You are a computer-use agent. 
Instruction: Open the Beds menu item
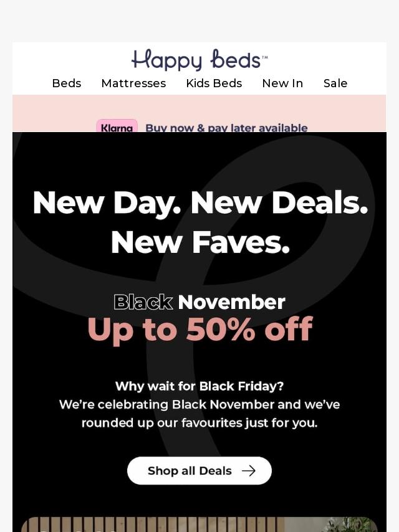(66, 83)
